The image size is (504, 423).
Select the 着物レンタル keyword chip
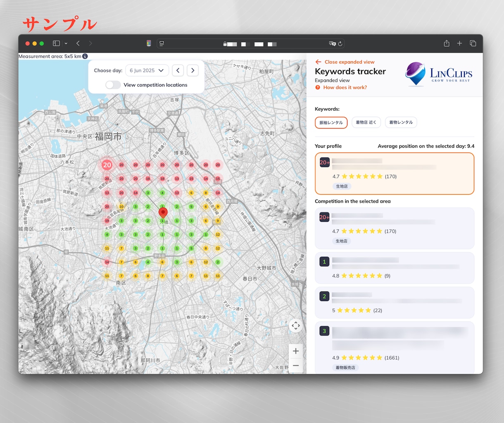tap(401, 122)
